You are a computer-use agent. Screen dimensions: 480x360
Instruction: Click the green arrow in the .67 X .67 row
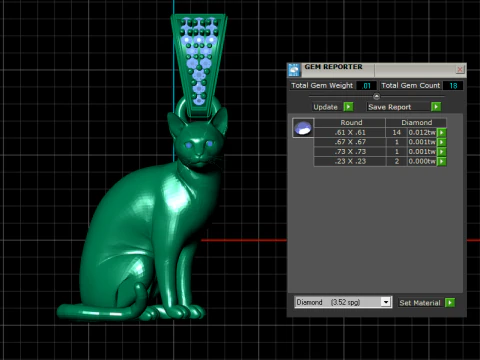(442, 142)
